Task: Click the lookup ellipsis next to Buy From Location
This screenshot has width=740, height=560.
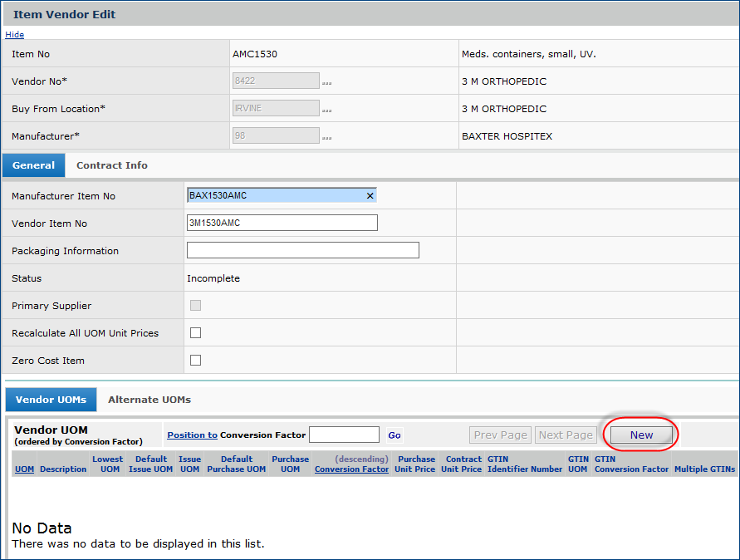Action: (327, 111)
